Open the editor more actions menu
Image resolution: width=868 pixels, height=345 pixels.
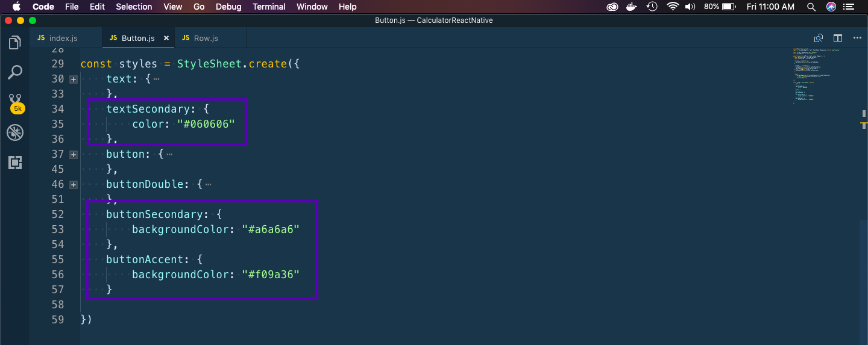point(857,38)
